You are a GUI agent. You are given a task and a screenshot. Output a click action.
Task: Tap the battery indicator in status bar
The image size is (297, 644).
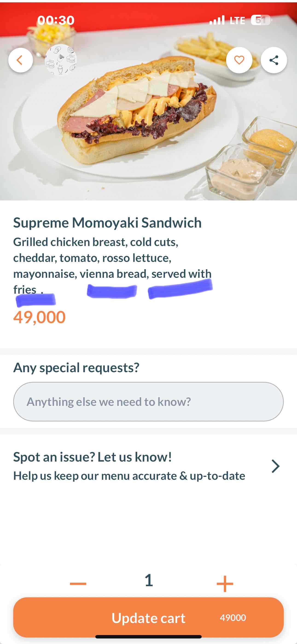point(261,20)
